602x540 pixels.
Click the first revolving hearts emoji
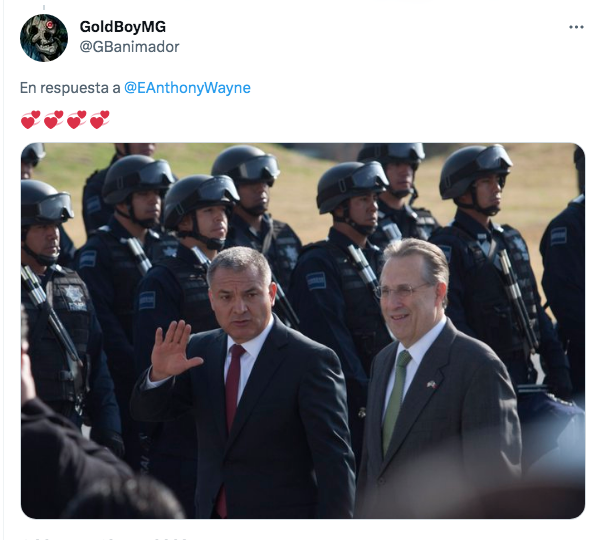tap(31, 120)
